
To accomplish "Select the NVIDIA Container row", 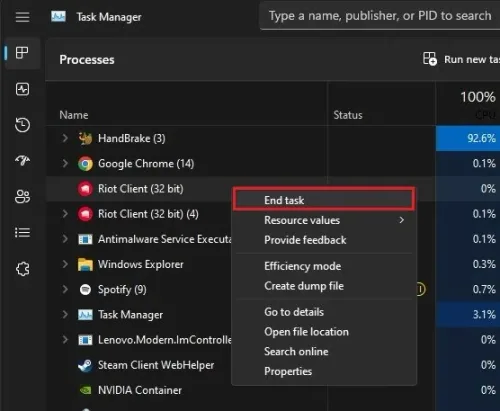I will [273, 390].
